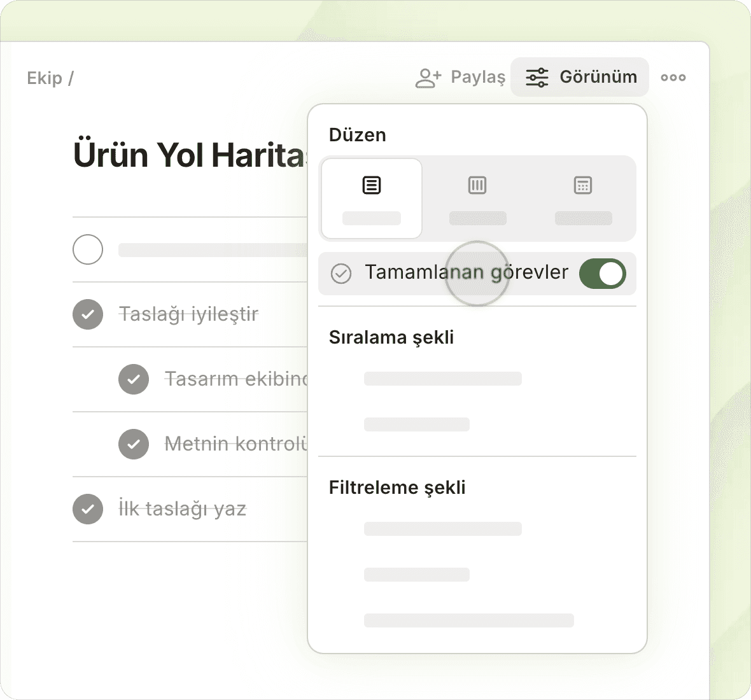Choose first option under Filtreleme şekli
The width and height of the screenshot is (751, 700).
(442, 529)
